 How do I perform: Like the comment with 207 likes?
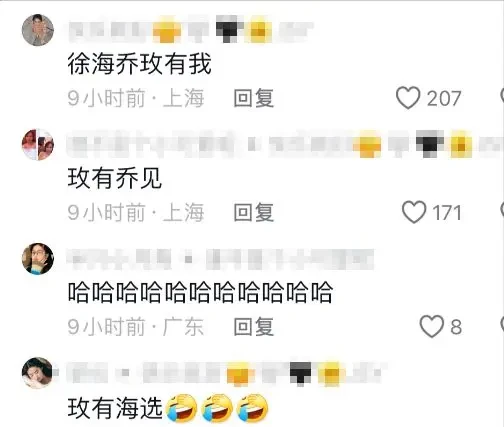[x=408, y=98]
